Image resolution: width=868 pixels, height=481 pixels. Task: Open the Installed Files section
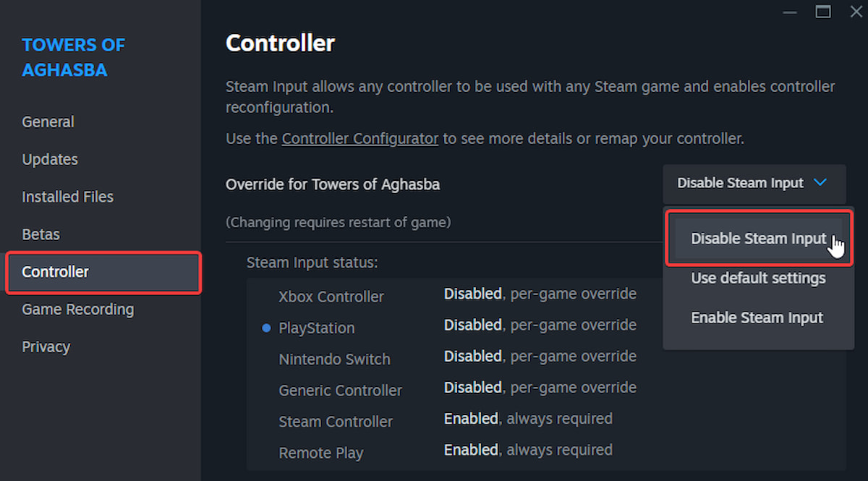click(67, 197)
